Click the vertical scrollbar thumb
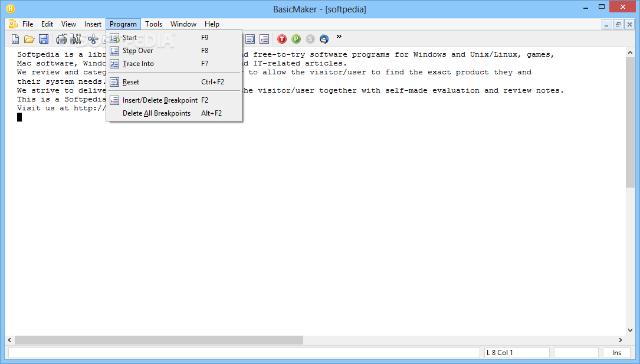Viewport: 640px width, 364px height. [x=630, y=123]
